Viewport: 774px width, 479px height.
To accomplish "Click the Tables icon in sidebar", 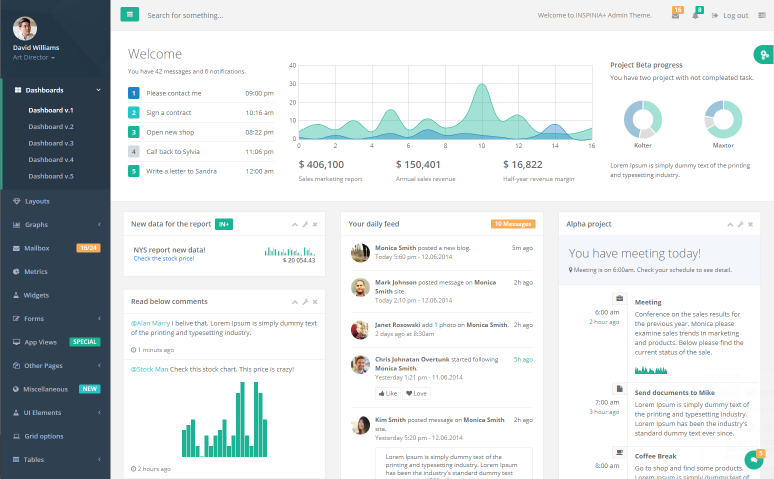I will [16, 460].
